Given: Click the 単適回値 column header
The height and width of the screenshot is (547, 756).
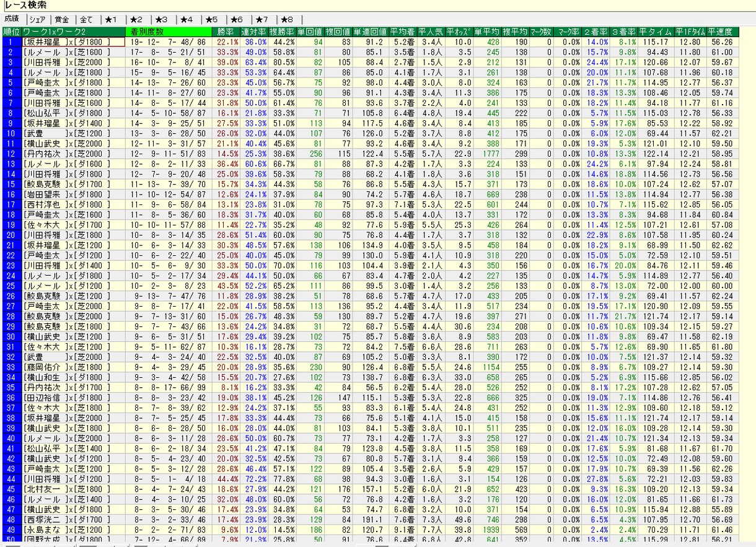Looking at the screenshot, I should coord(371,32).
